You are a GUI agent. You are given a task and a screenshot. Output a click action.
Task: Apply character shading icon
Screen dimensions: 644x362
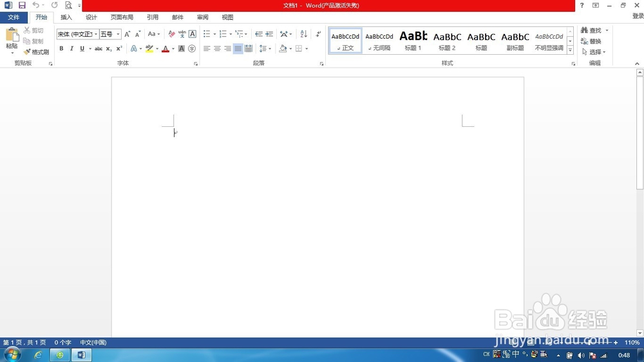tap(182, 48)
